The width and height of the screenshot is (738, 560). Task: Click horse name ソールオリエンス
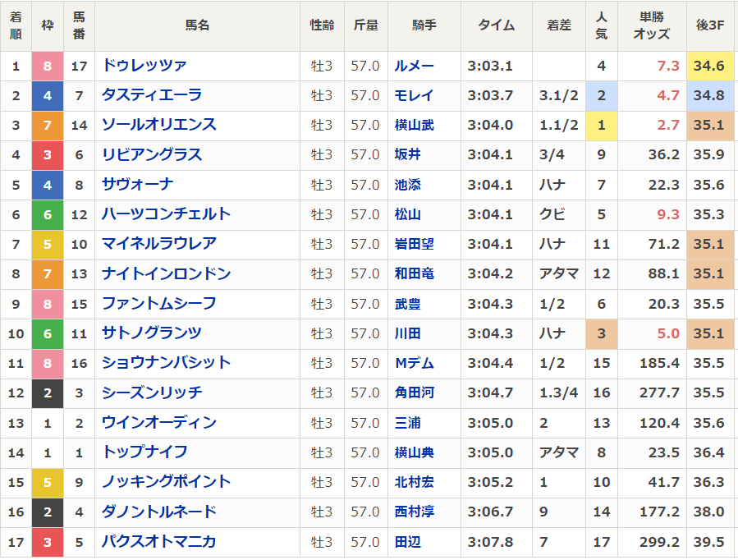coord(158,125)
